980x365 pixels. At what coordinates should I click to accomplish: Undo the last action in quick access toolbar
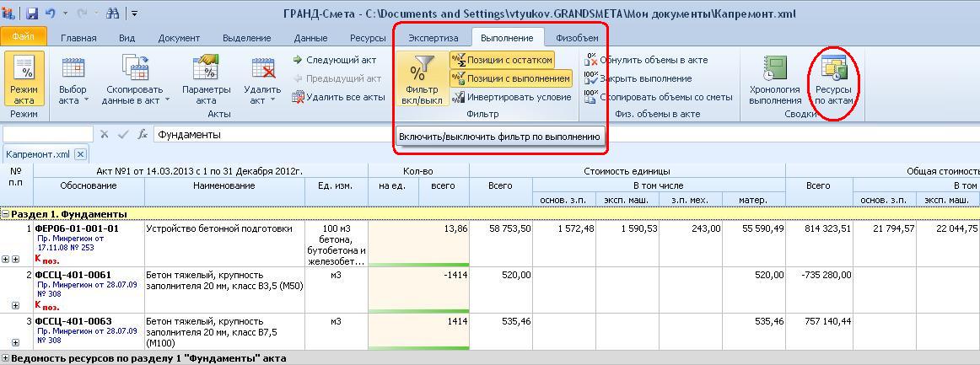click(x=51, y=13)
